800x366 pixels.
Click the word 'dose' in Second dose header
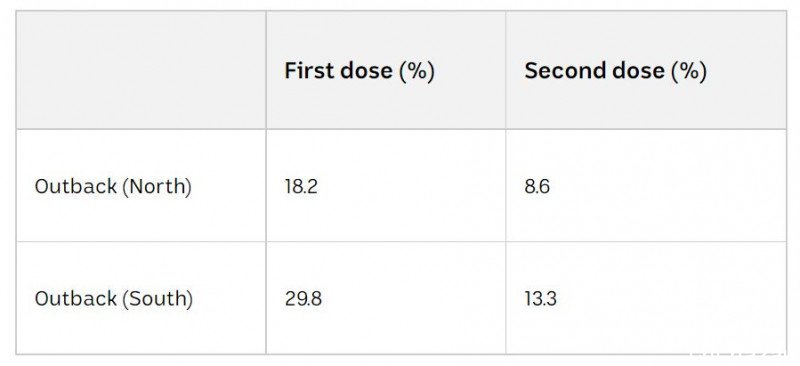pyautogui.click(x=631, y=70)
